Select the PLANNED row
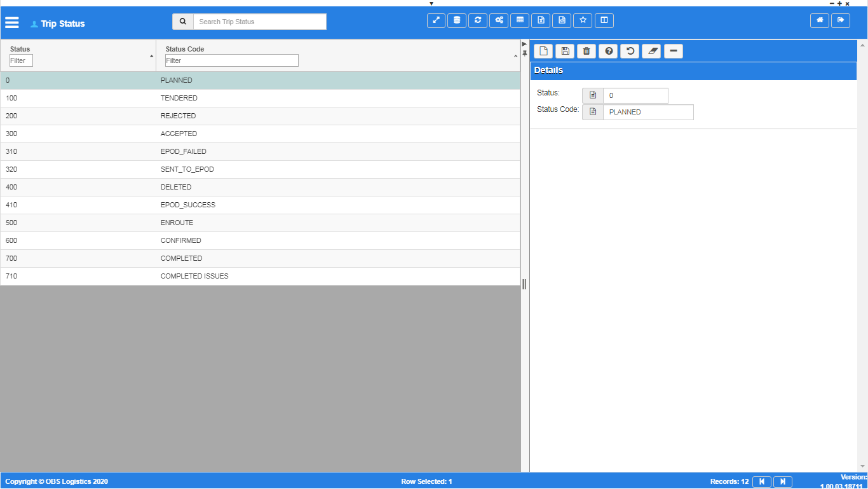The height and width of the screenshot is (489, 868). point(260,80)
